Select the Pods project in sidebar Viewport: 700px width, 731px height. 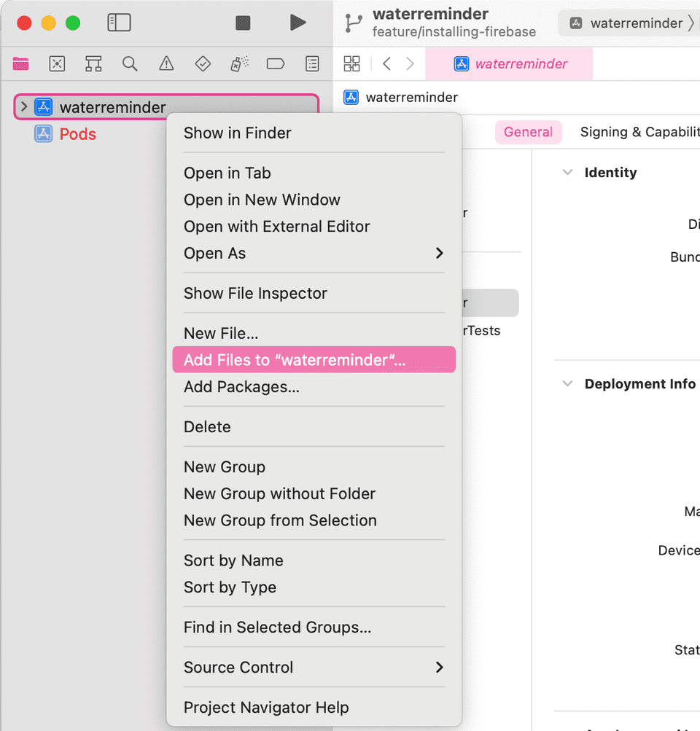pos(78,134)
